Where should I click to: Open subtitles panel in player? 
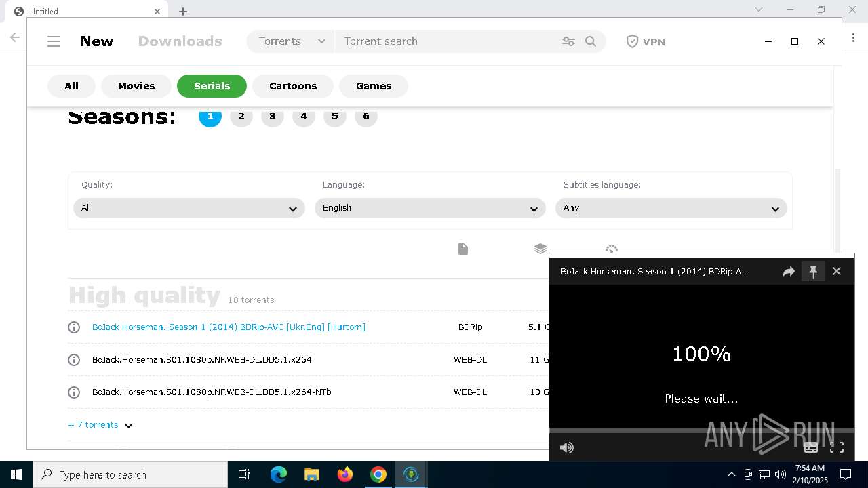pos(811,447)
